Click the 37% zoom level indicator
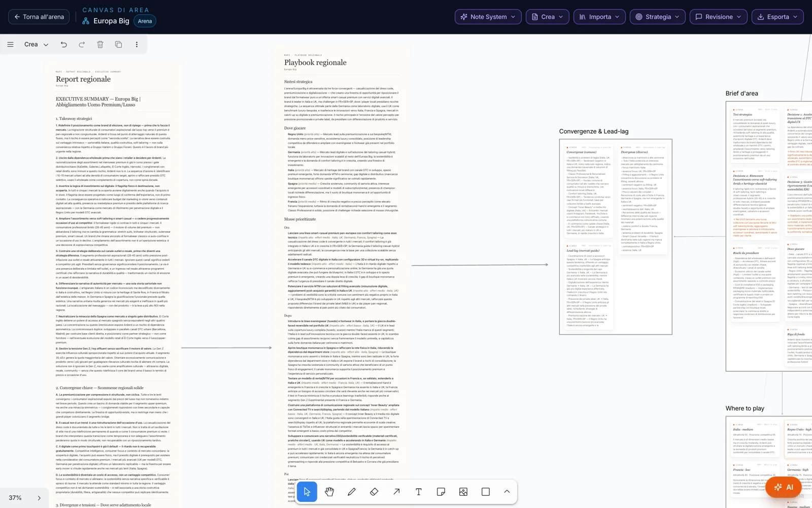This screenshot has height=508, width=812. click(15, 498)
